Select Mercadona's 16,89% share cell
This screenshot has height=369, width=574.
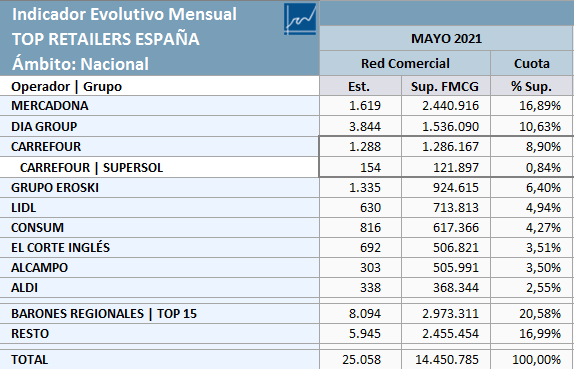click(532, 106)
